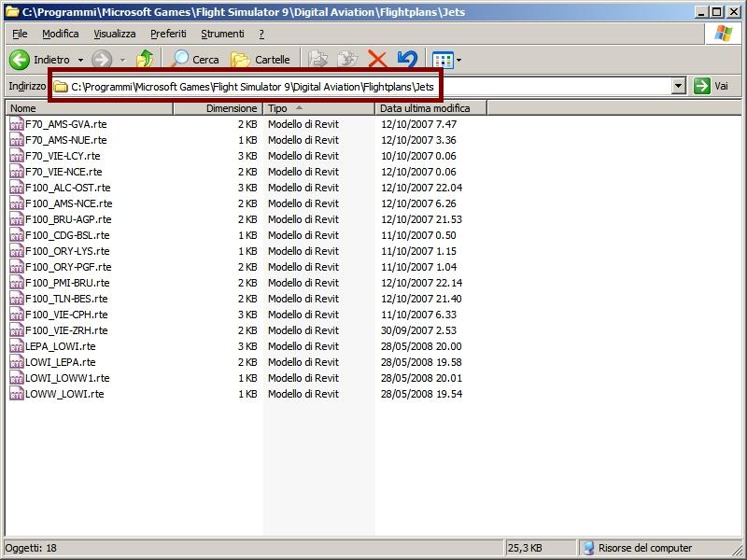The height and width of the screenshot is (560, 747).
Task: Open the address bar dropdown list
Action: 679,86
